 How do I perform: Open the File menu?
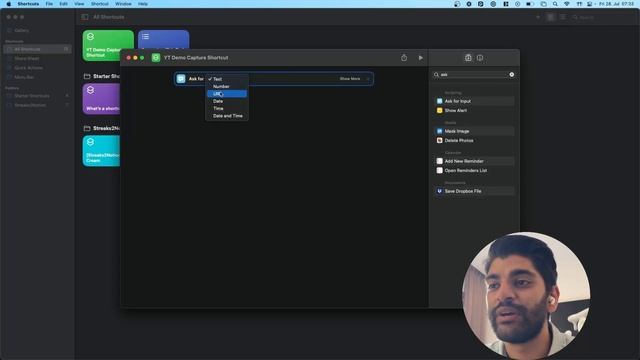(49, 4)
